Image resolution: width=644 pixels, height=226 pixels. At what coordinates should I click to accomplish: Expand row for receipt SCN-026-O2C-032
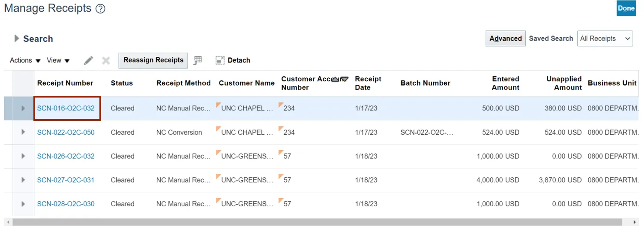[23, 156]
